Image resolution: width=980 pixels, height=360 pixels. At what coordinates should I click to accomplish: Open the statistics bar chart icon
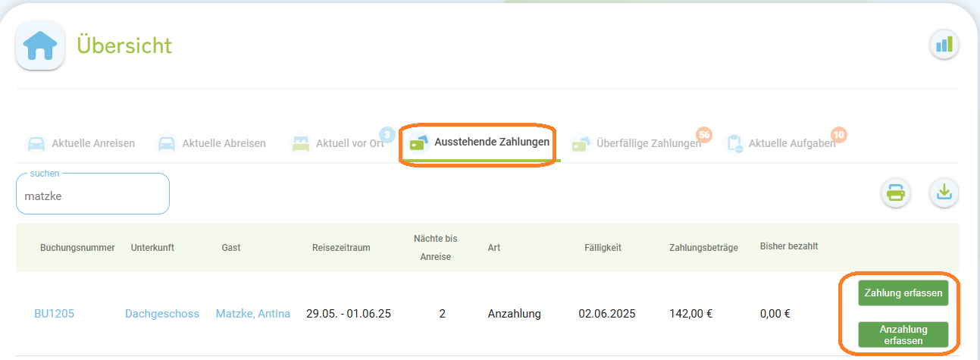pos(944,45)
